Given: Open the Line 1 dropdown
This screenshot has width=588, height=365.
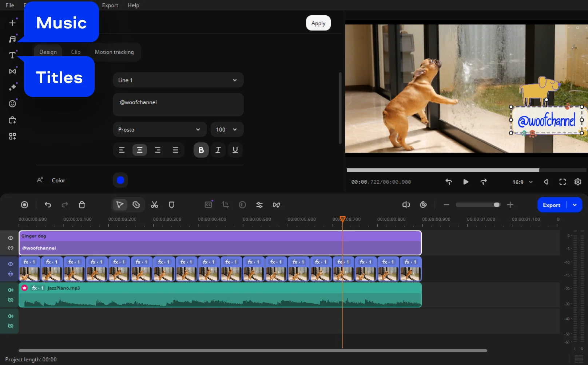Looking at the screenshot, I should 178,80.
